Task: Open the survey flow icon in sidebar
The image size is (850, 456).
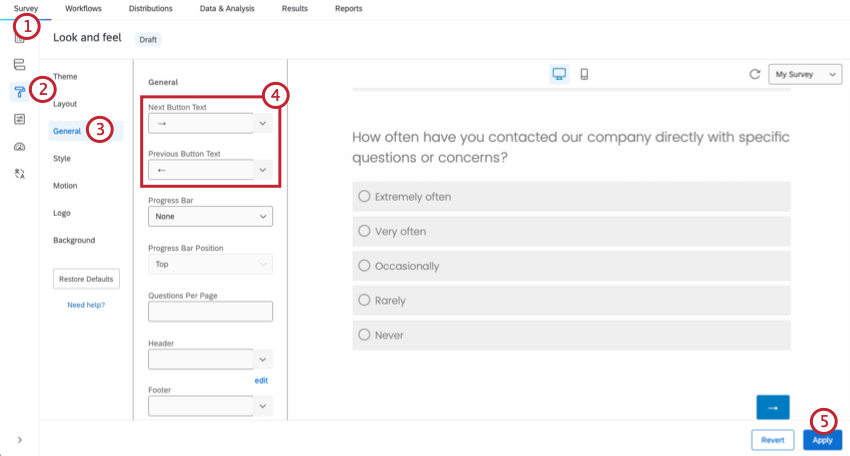Action: (19, 65)
